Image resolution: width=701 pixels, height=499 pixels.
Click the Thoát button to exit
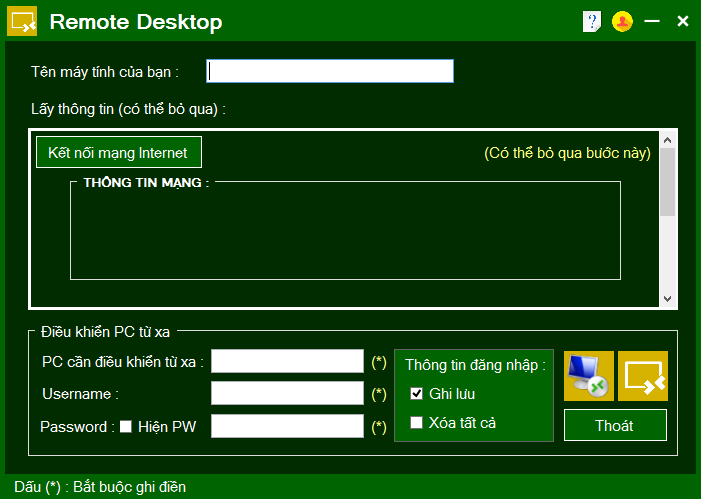pyautogui.click(x=614, y=425)
